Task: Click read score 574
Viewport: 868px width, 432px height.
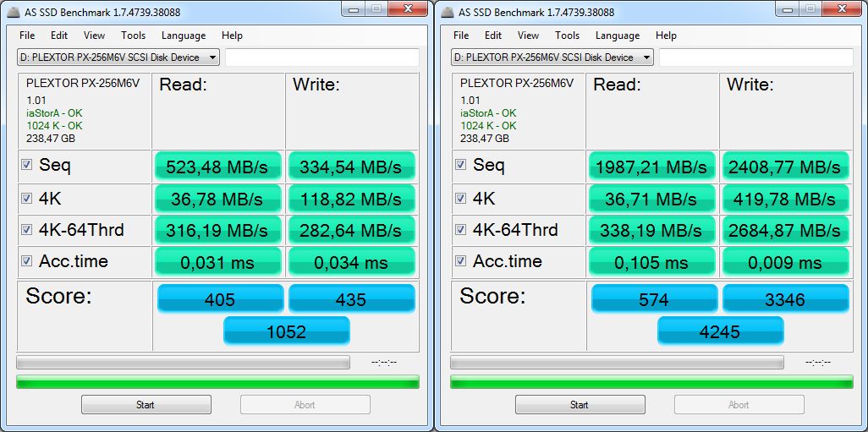Action: [x=654, y=298]
